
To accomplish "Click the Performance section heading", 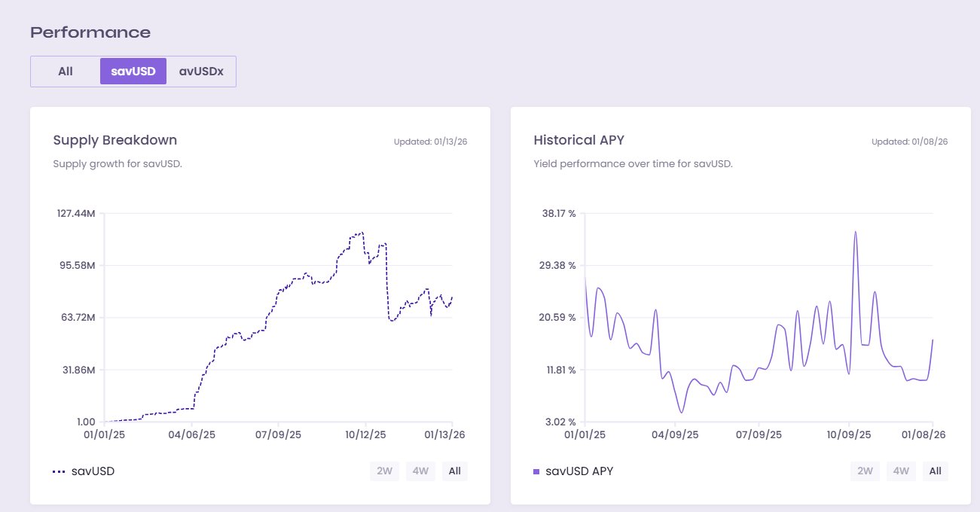I will [x=90, y=32].
